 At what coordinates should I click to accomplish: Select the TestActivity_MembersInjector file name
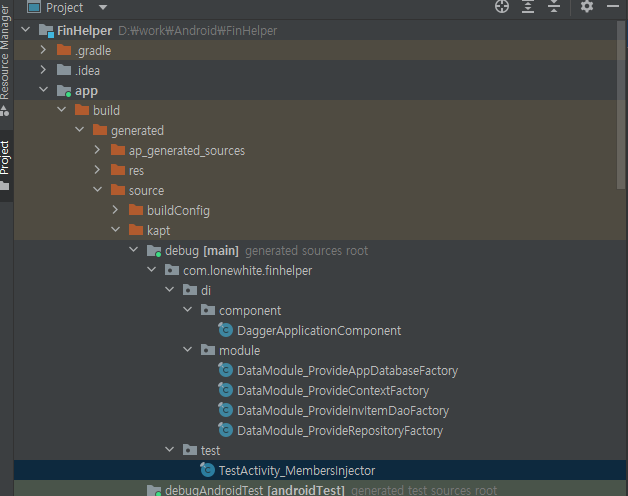point(297,471)
